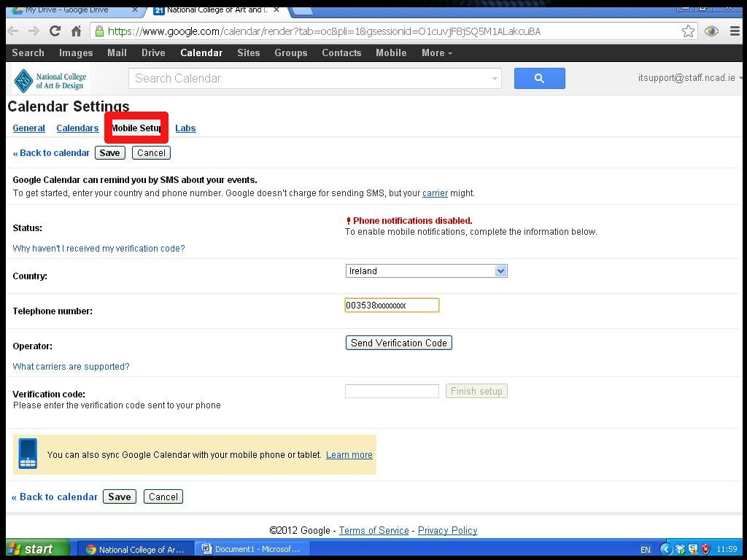The image size is (747, 560).
Task: Bookmark this page with the star icon
Action: pyautogui.click(x=688, y=31)
